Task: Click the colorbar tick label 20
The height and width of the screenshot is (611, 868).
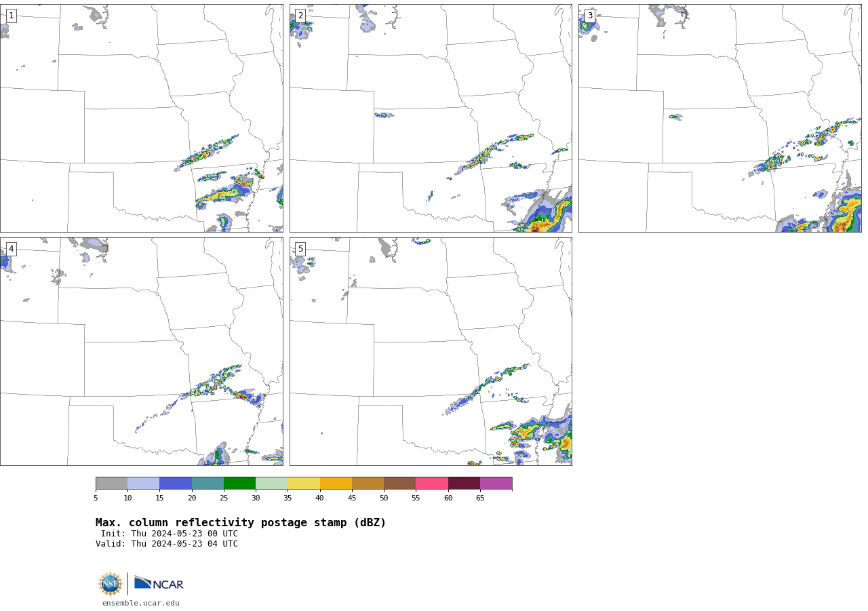Action: [x=192, y=498]
